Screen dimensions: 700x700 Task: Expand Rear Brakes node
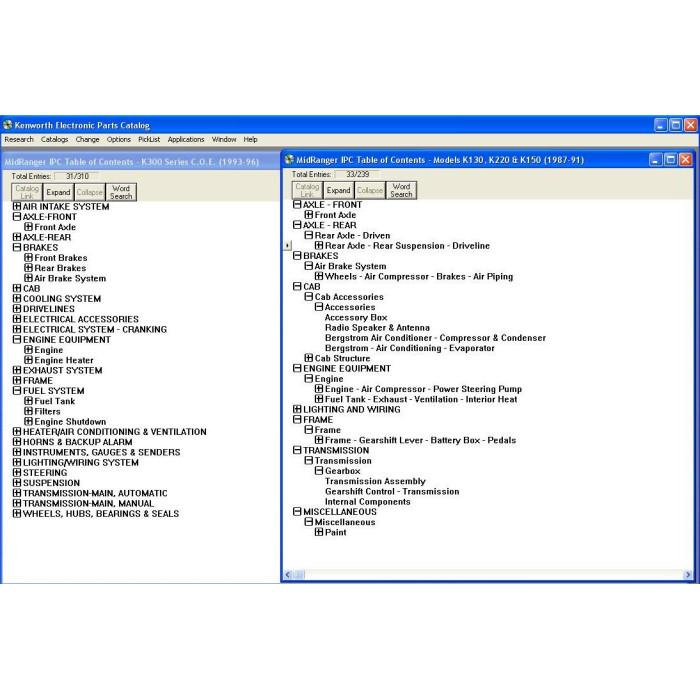(x=29, y=268)
